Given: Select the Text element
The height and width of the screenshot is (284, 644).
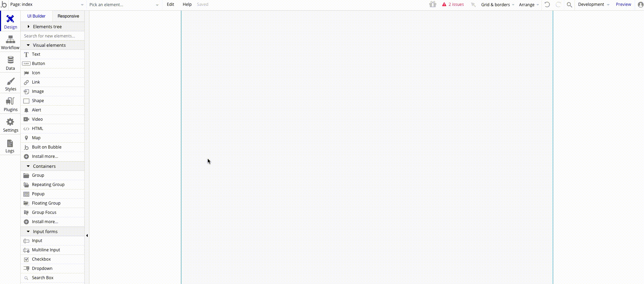Looking at the screenshot, I should 53,54.
